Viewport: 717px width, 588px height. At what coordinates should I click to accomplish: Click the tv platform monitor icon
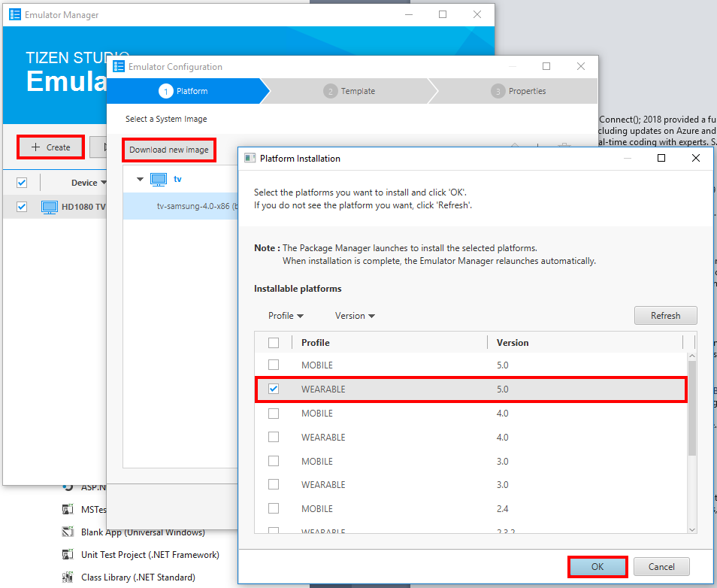pos(159,179)
